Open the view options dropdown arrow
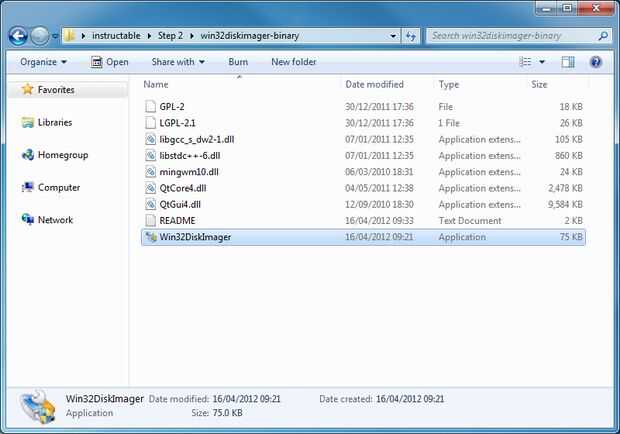 click(x=542, y=62)
